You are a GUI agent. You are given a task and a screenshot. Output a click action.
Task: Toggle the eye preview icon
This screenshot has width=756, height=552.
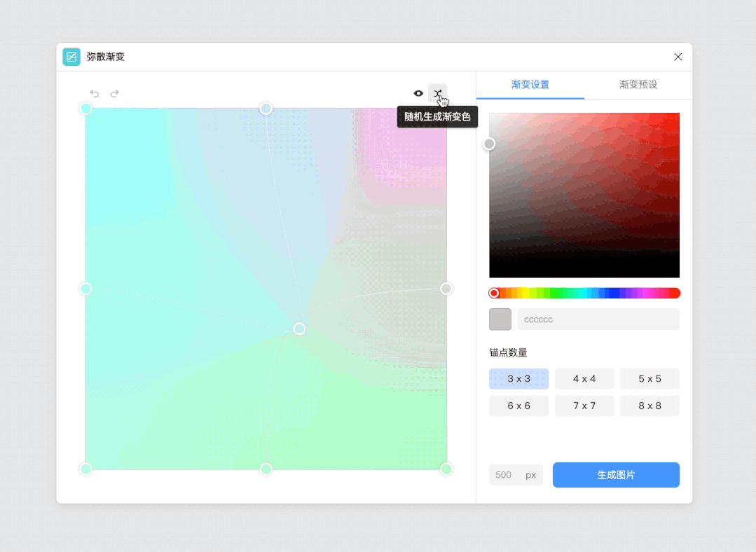pyautogui.click(x=418, y=93)
